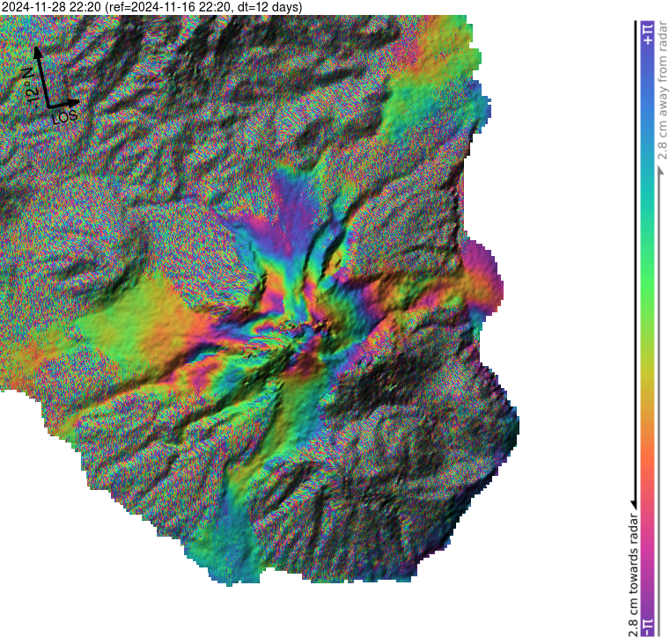Click the '2.8 cm towards radar' label
Viewport: 670px width, 644px height.
[x=634, y=575]
